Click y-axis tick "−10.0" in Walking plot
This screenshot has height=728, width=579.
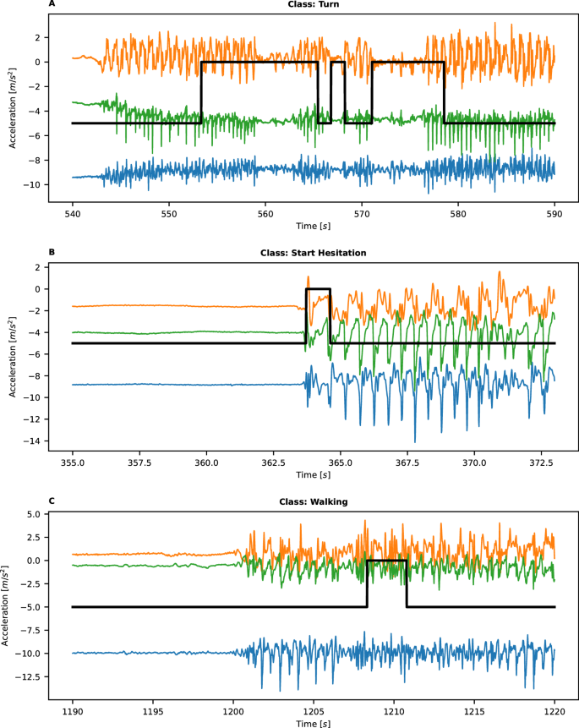point(29,654)
